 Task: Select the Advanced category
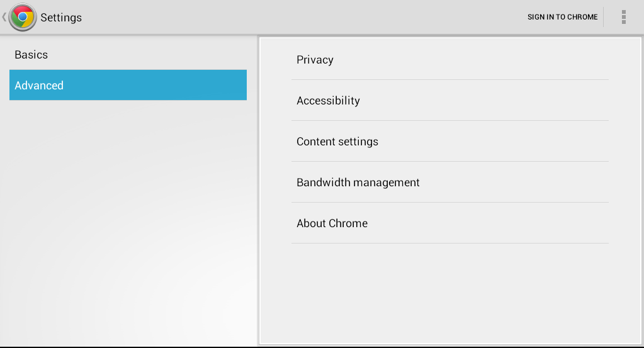point(128,85)
